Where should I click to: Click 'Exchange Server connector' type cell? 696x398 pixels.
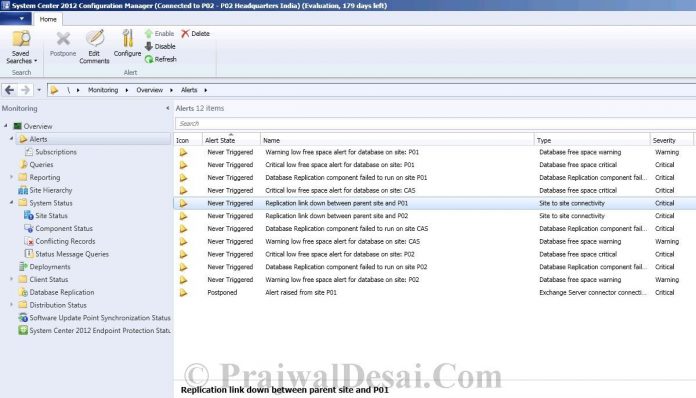592,292
